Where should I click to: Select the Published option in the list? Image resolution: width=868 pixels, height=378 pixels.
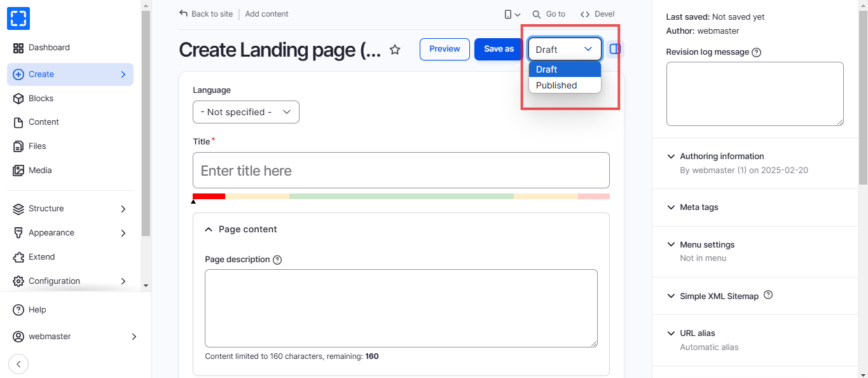pos(565,85)
